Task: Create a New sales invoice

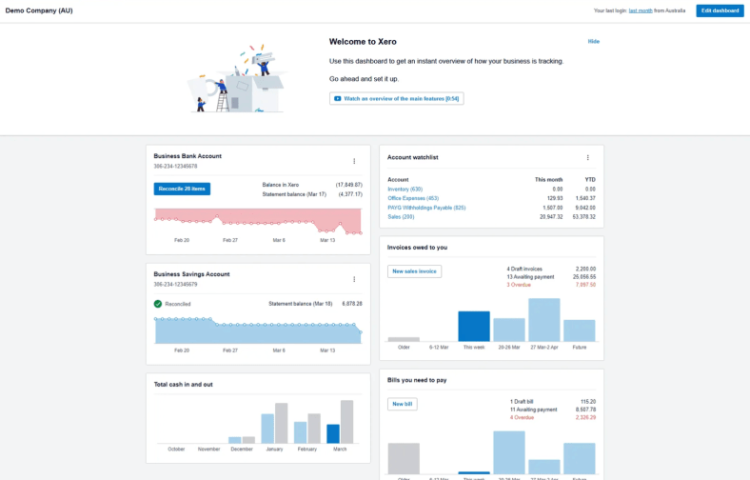Action: tap(414, 271)
